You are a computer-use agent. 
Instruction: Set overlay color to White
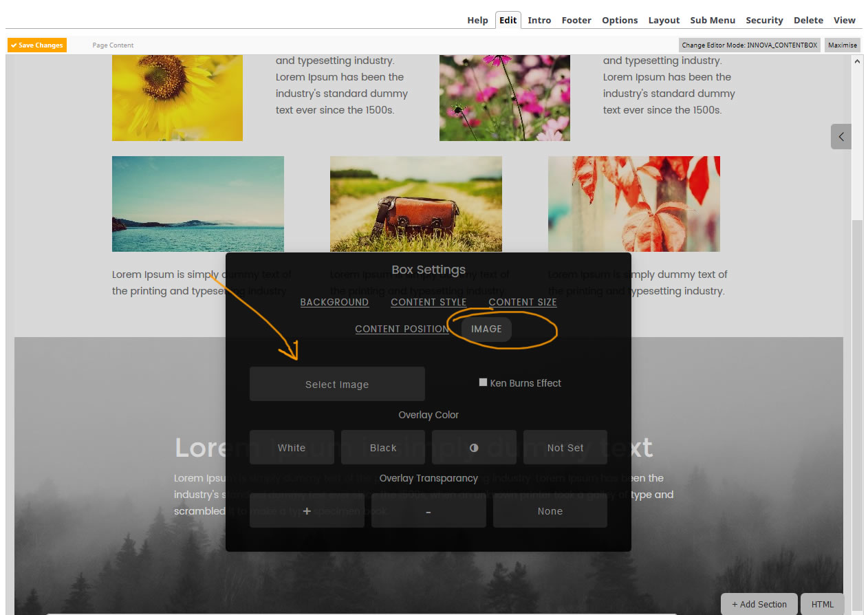pos(292,447)
